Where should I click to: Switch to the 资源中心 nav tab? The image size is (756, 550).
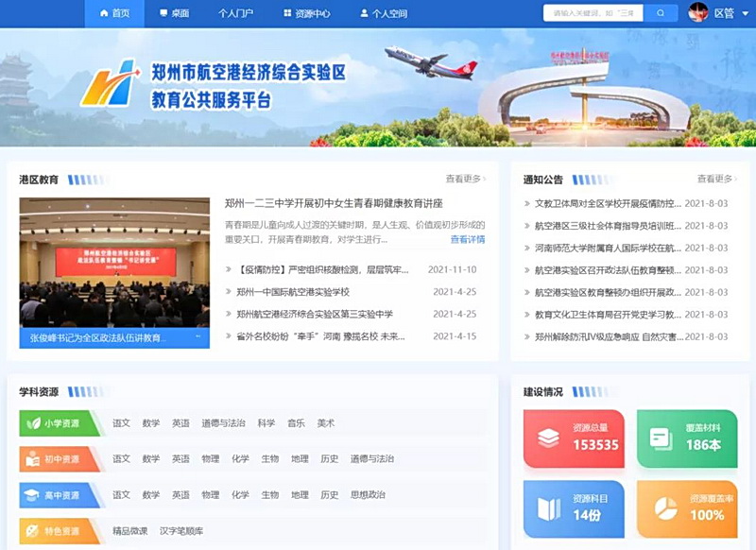(x=306, y=13)
